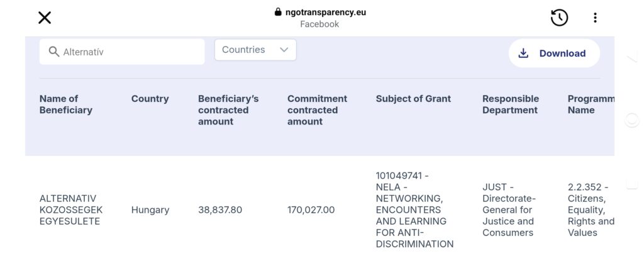644x263 pixels.
Task: Open the three-dot overflow menu
Action: [x=595, y=18]
